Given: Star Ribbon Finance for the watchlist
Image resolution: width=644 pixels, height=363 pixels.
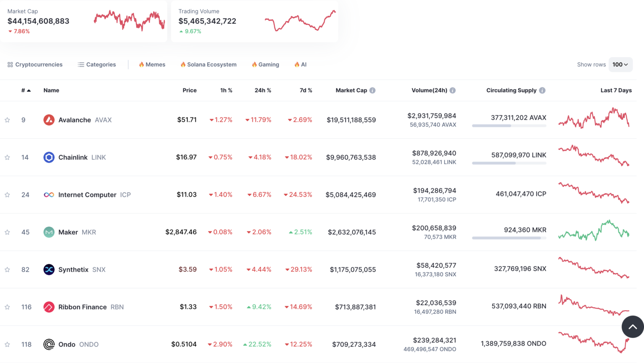Looking at the screenshot, I should (7, 306).
